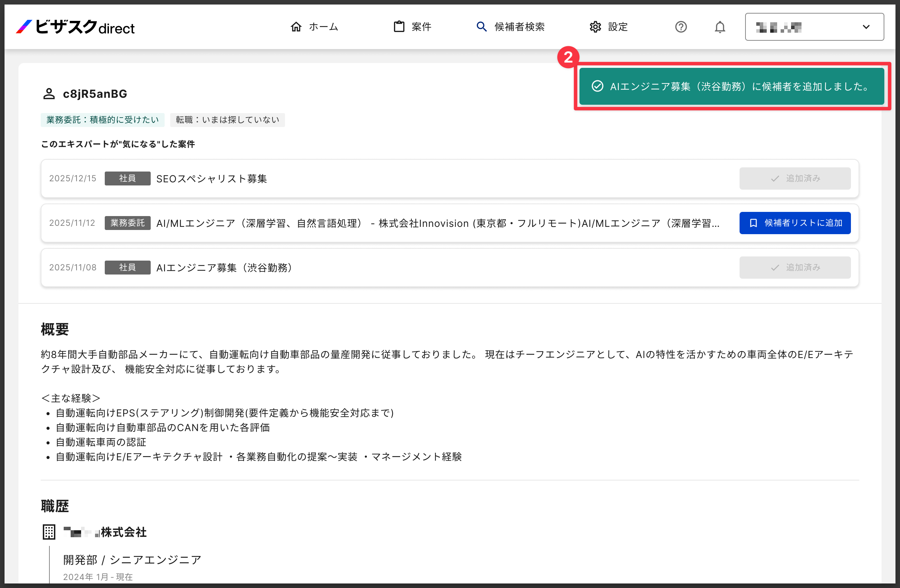Click the candidate ID c8jR5anBG
Image resolution: width=900 pixels, height=588 pixels.
tap(95, 94)
